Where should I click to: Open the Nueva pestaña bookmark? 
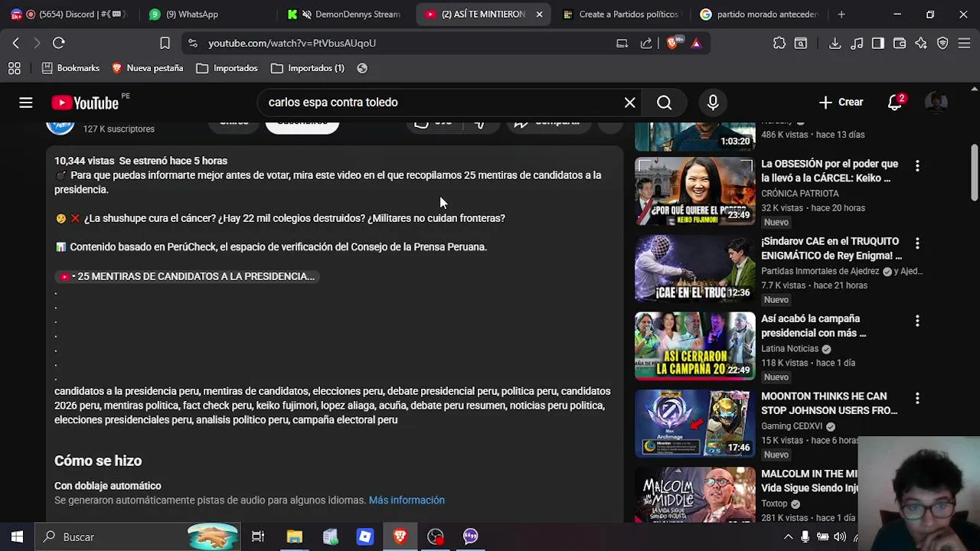[148, 68]
